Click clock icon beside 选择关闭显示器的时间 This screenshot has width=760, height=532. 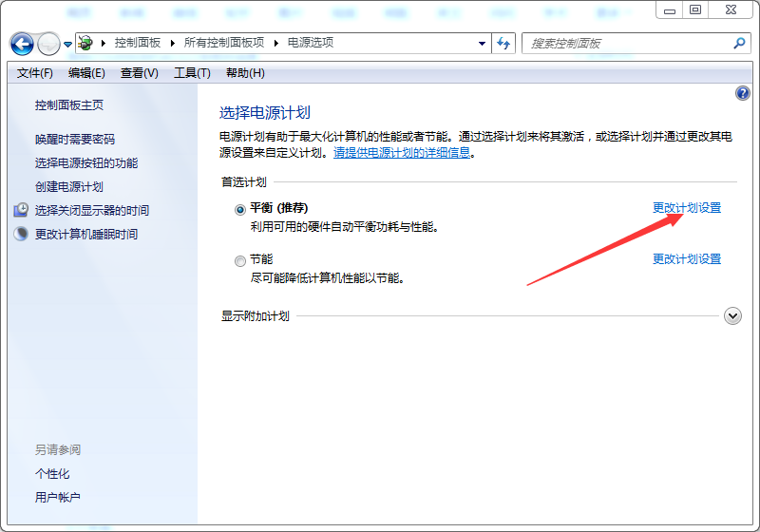[x=21, y=210]
